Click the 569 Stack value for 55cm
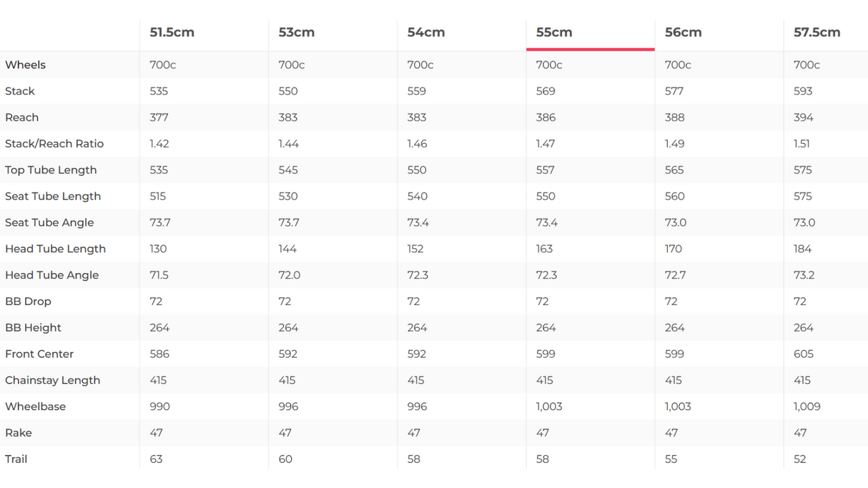 click(x=546, y=91)
